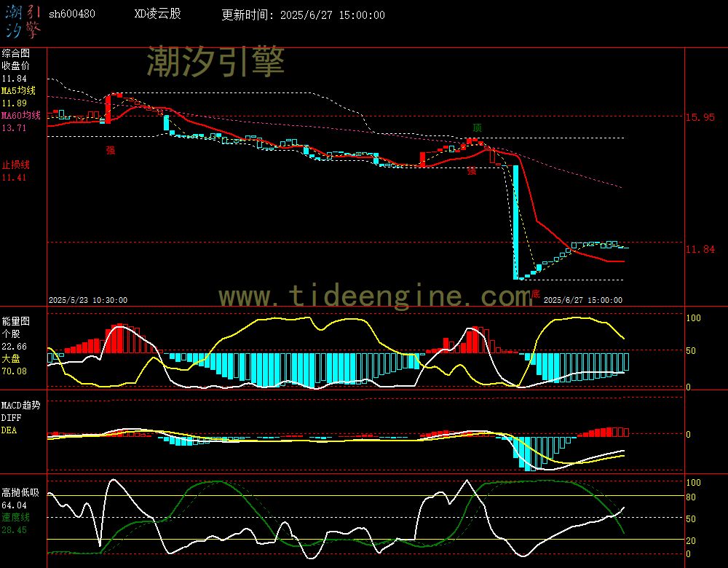Image resolution: width=728 pixels, height=568 pixels.
Task: Click the stock name XD凌云股
Action: tap(157, 14)
